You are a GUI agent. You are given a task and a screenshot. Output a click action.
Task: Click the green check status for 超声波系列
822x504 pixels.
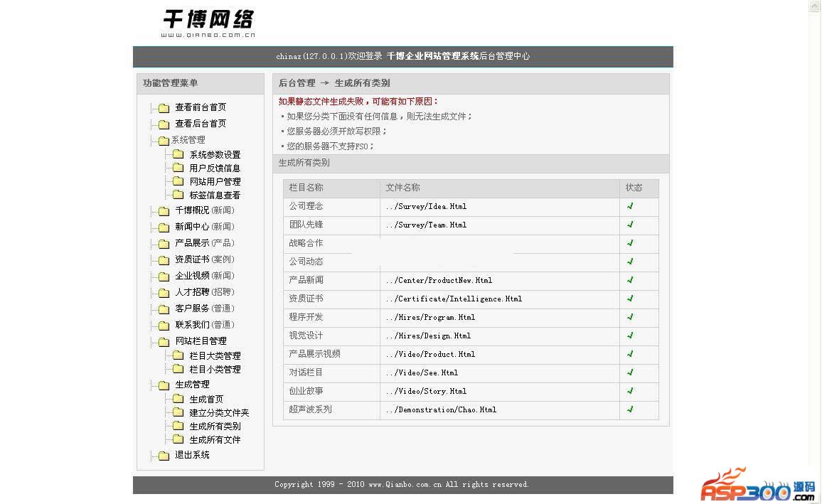click(630, 409)
